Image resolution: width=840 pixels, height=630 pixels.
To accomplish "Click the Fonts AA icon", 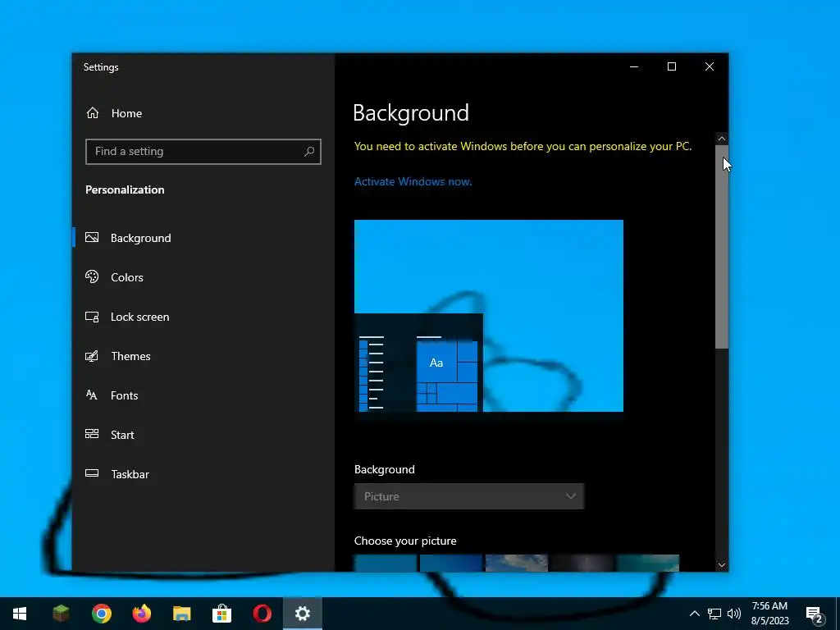I will pyautogui.click(x=92, y=395).
